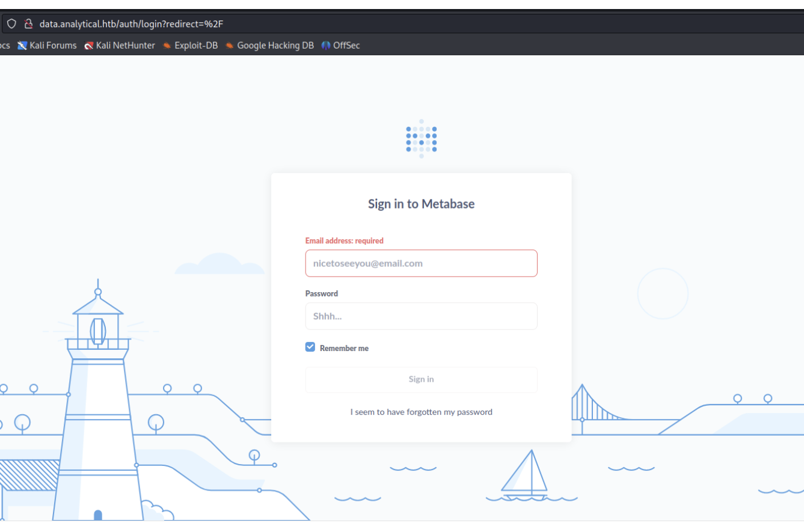Image resolution: width=804 pixels, height=532 pixels.
Task: Click the Remember me label text
Action: 344,348
